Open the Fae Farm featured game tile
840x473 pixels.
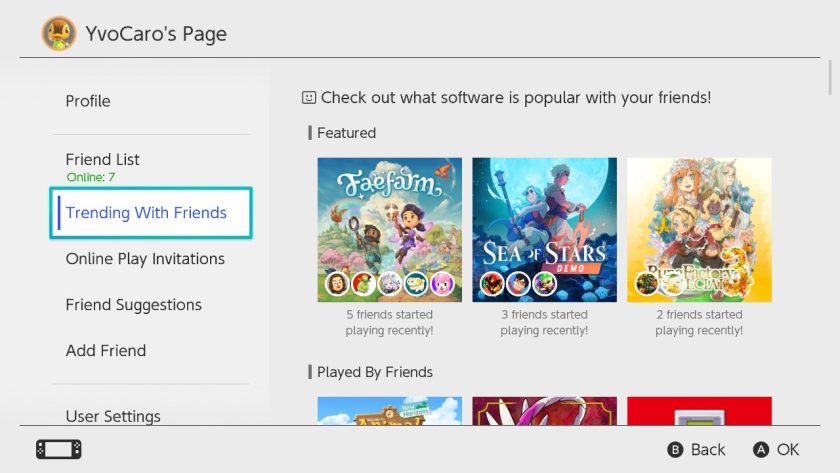[389, 230]
